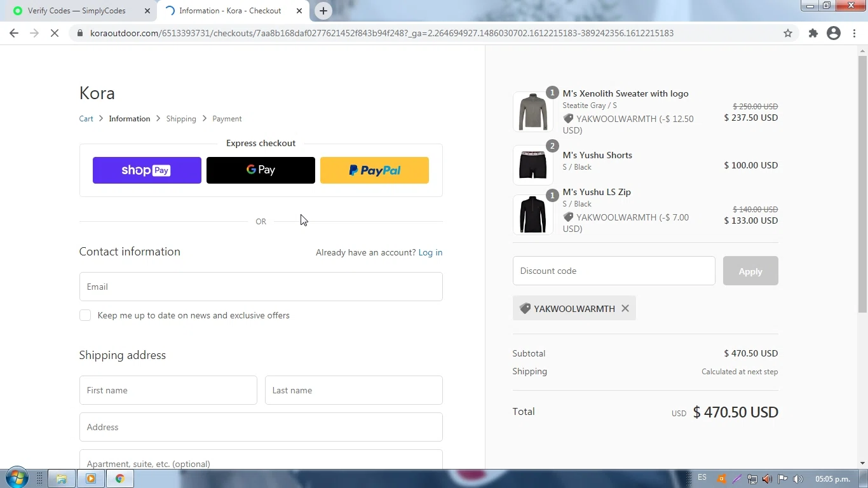Click the Information breadcrumb step
868x488 pixels.
tap(130, 119)
